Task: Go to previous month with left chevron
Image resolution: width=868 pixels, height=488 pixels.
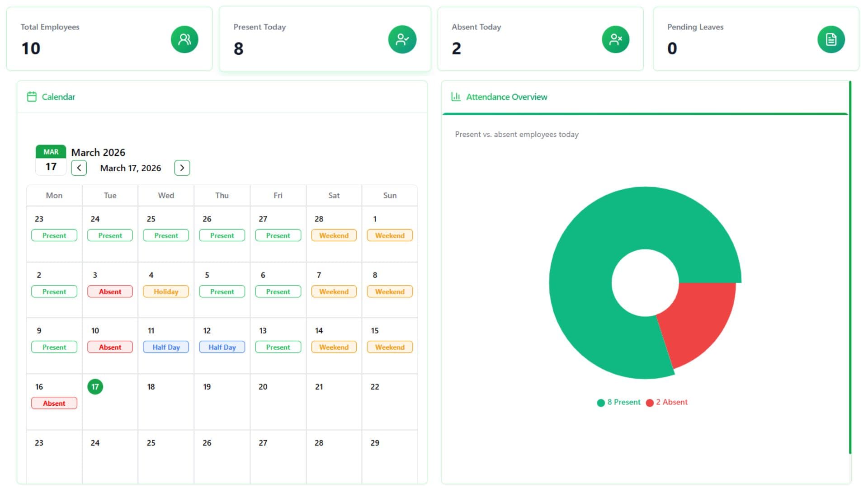Action: coord(79,168)
